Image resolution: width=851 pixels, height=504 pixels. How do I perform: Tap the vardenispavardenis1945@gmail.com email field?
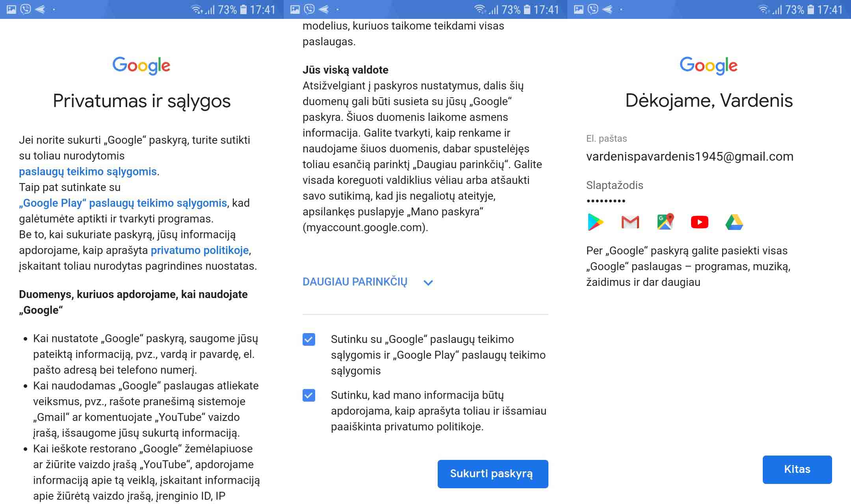[x=689, y=156]
